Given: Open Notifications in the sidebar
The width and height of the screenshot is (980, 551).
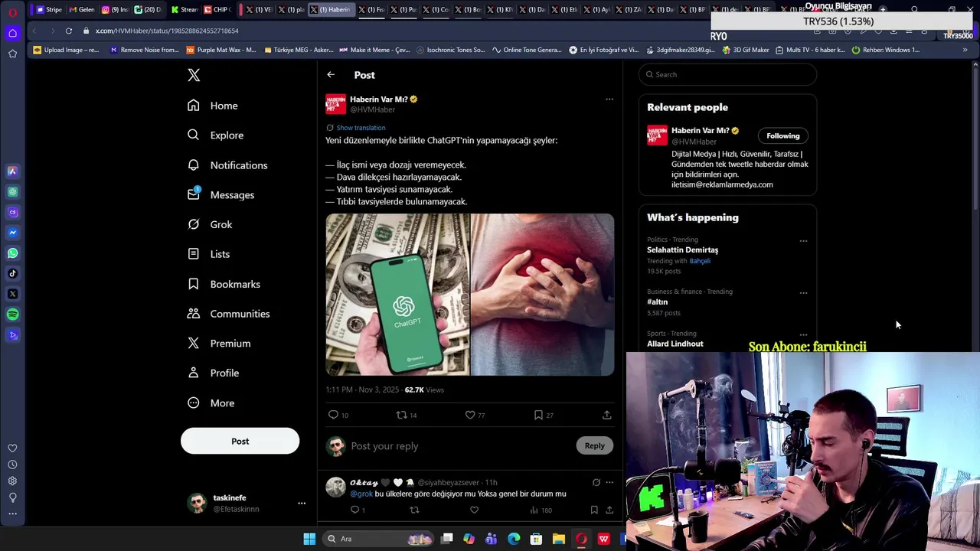Looking at the screenshot, I should click(x=227, y=165).
